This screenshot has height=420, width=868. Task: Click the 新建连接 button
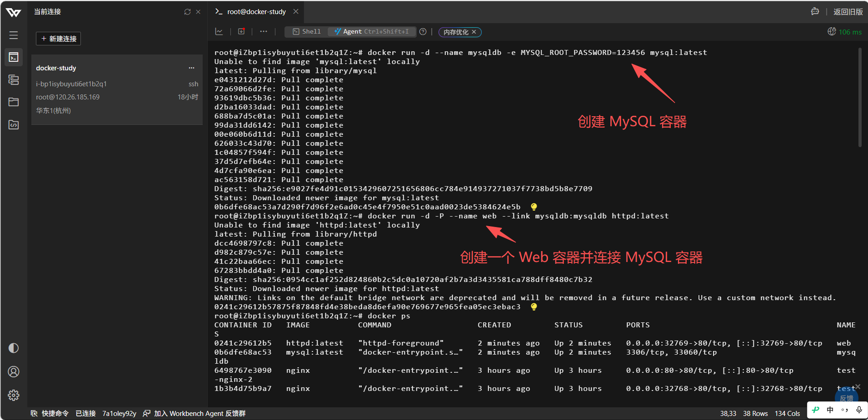pyautogui.click(x=58, y=39)
